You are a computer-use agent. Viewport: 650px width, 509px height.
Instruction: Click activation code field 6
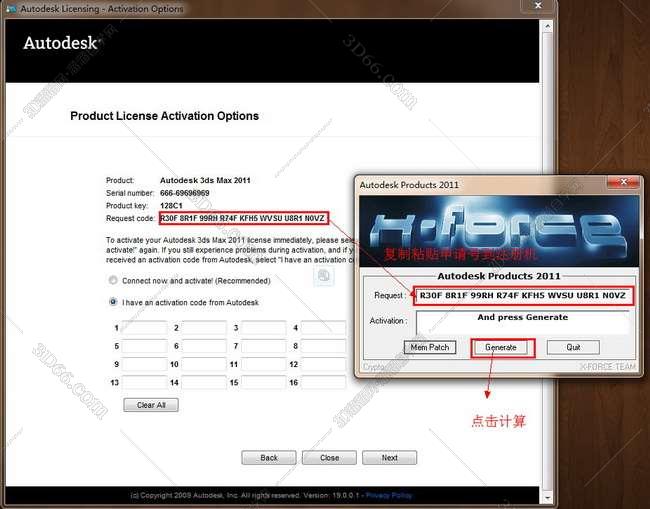click(204, 346)
